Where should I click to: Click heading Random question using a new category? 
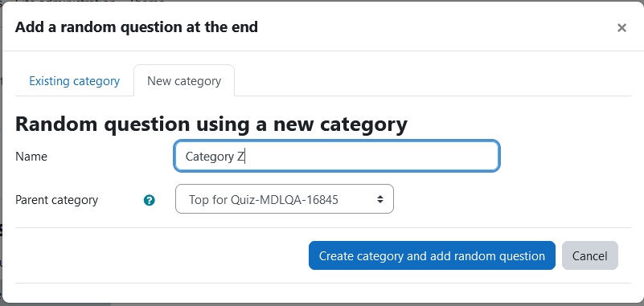pos(211,124)
